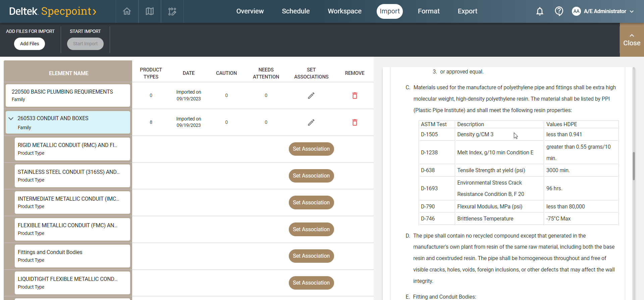This screenshot has height=300, width=644.
Task: Set Association for Rigid Metallic Conduit
Action: pyautogui.click(x=311, y=149)
